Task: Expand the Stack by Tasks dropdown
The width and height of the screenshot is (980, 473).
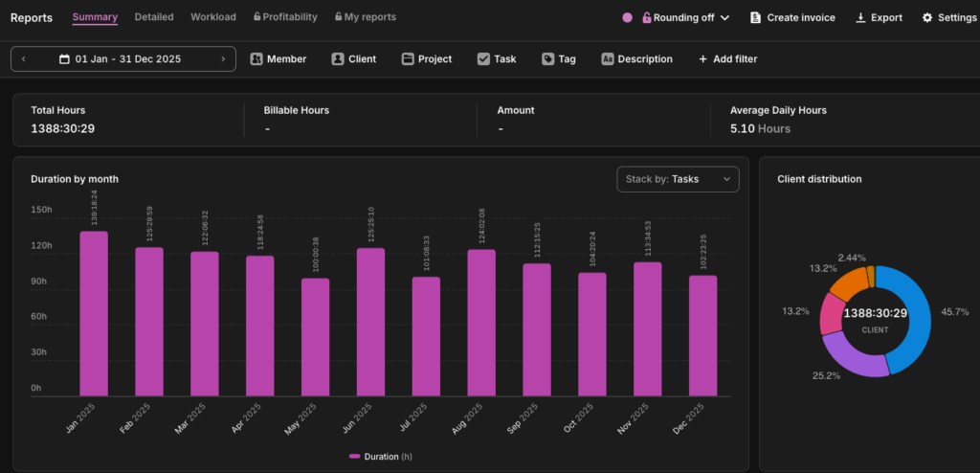Action: [x=678, y=179]
